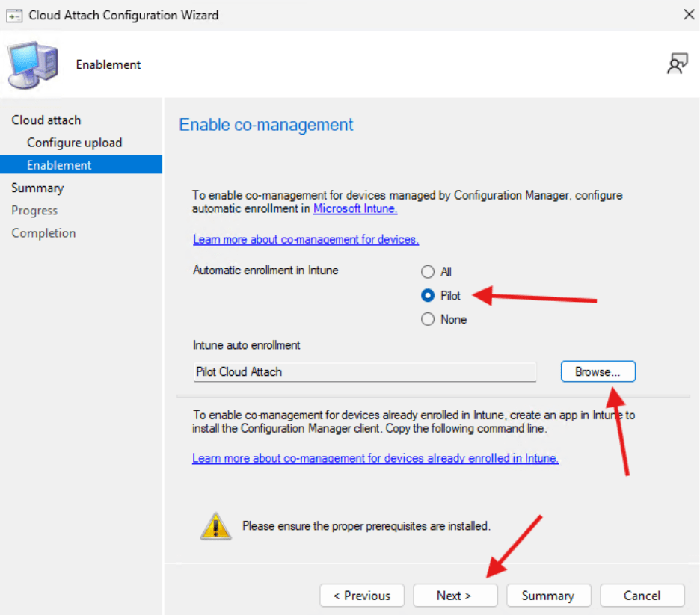Cancel the Cloud Attach wizard
The image size is (700, 615).
tap(642, 596)
